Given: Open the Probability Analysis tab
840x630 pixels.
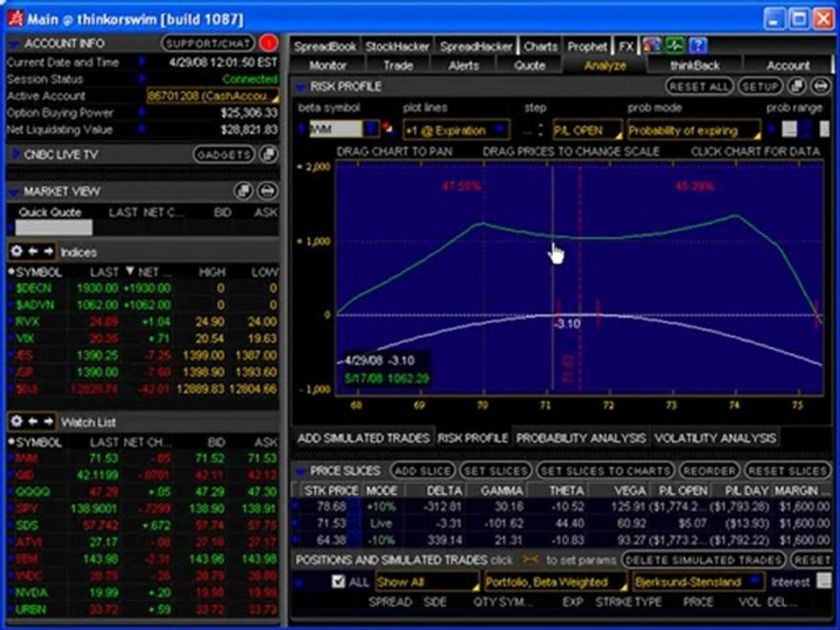Looking at the screenshot, I should tap(581, 438).
